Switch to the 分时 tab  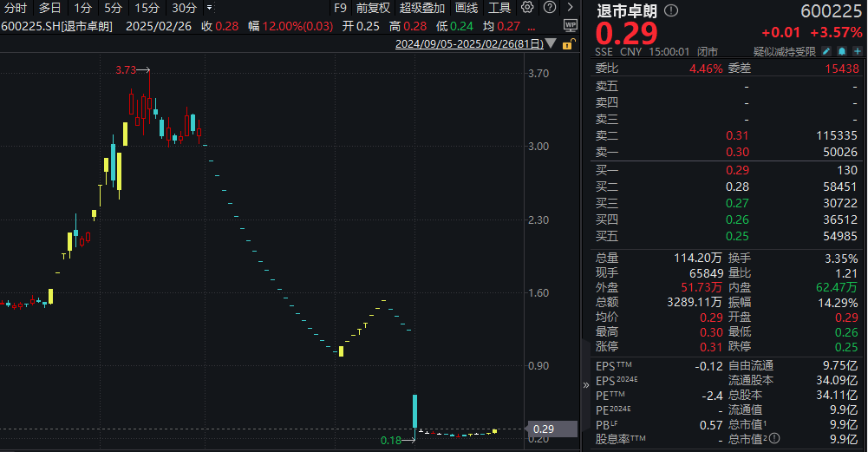pyautogui.click(x=15, y=8)
